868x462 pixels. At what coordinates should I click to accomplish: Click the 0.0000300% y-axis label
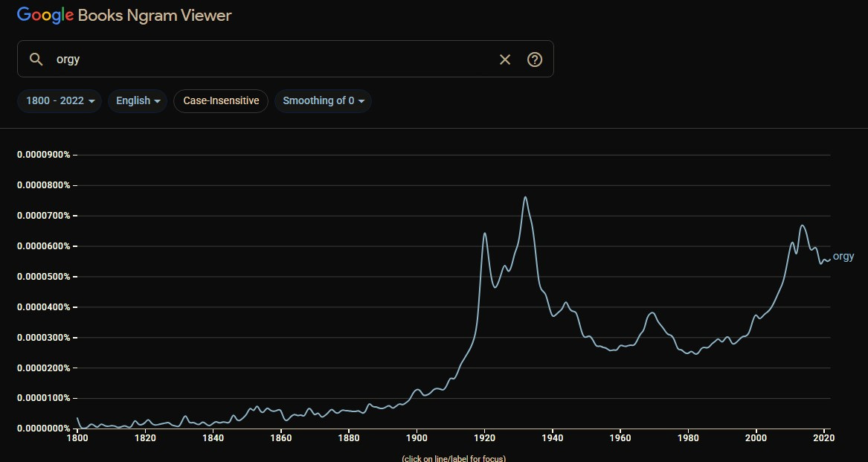44,337
